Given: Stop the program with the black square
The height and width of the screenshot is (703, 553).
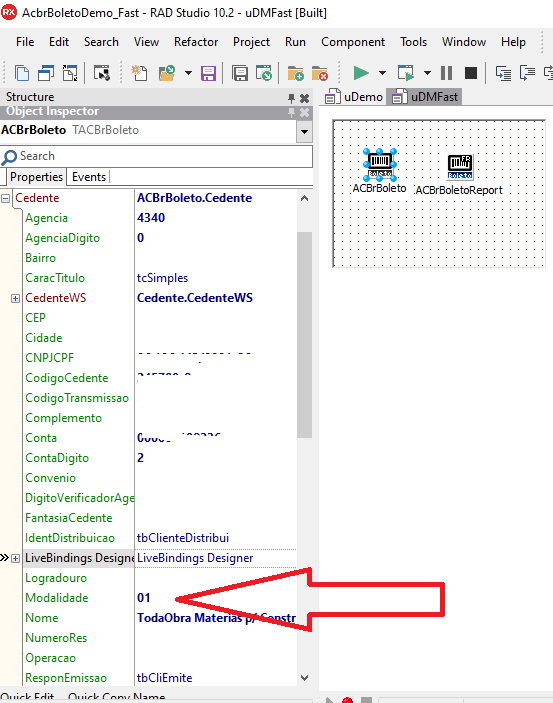Looking at the screenshot, I should coord(470,73).
